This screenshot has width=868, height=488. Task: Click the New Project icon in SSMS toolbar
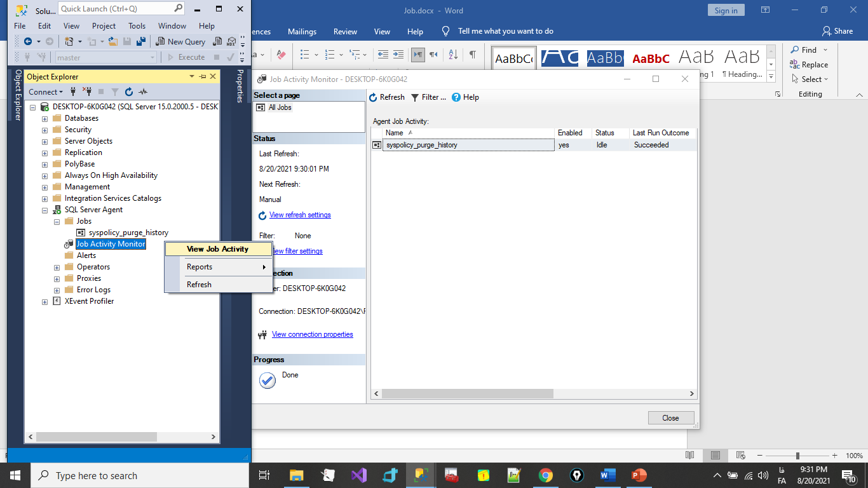point(69,41)
